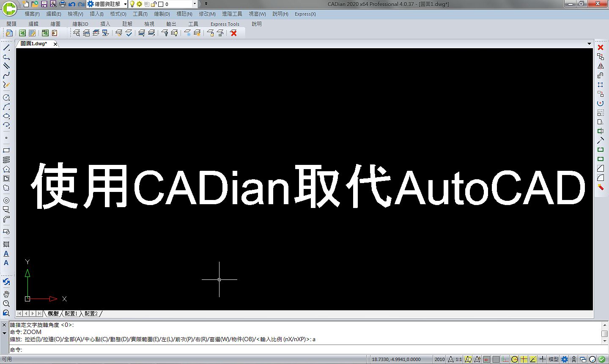Expand the quick access toolbar customize arrow
Viewport: 609px width, 364px height.
[x=206, y=4]
